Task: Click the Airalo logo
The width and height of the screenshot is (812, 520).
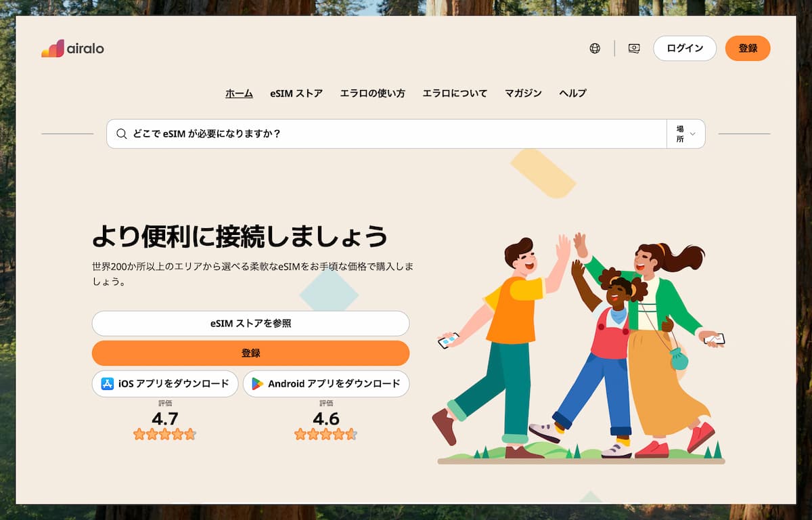Action: coord(72,49)
